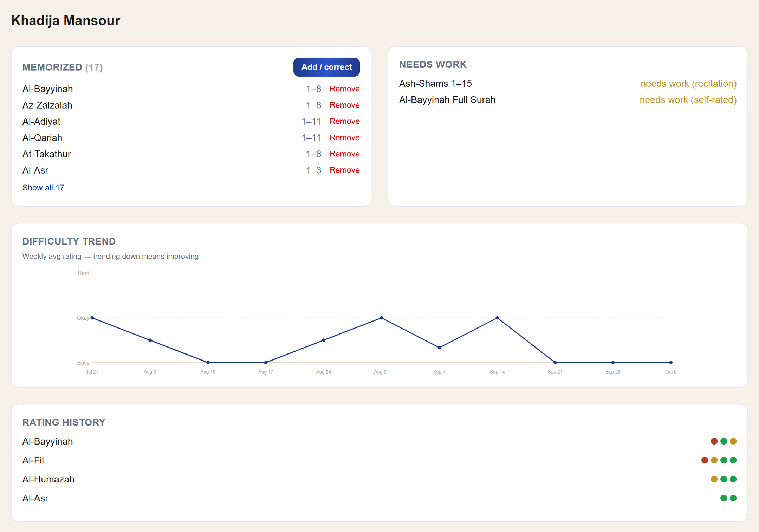Screen dimensions: 759x532
Task: Click the Sep 21 data point on chart
Action: point(555,363)
